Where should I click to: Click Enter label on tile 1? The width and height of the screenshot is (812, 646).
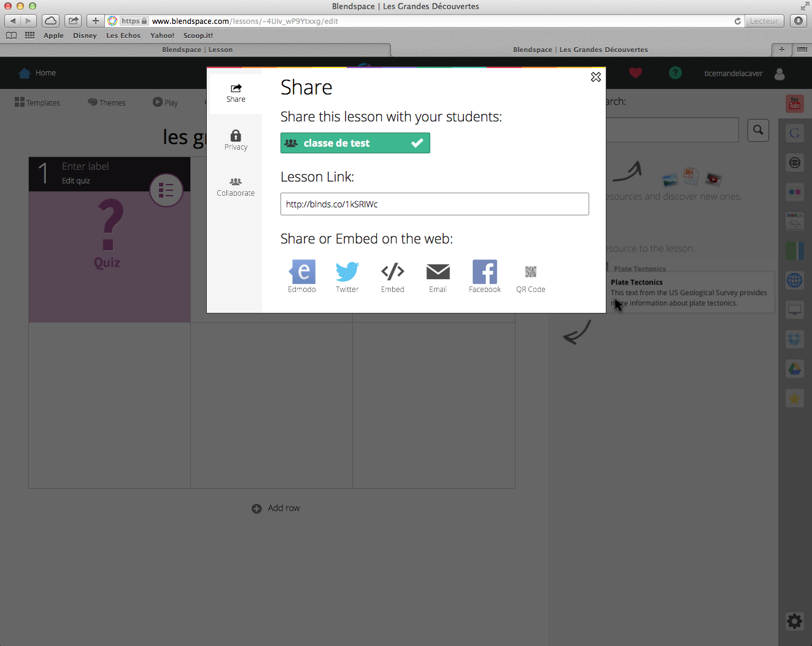(85, 166)
